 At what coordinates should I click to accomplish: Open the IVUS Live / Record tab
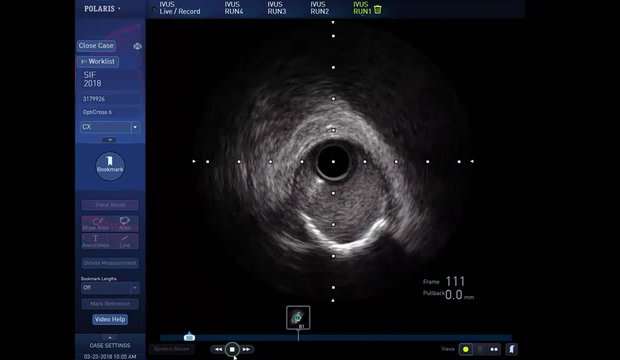(180, 8)
